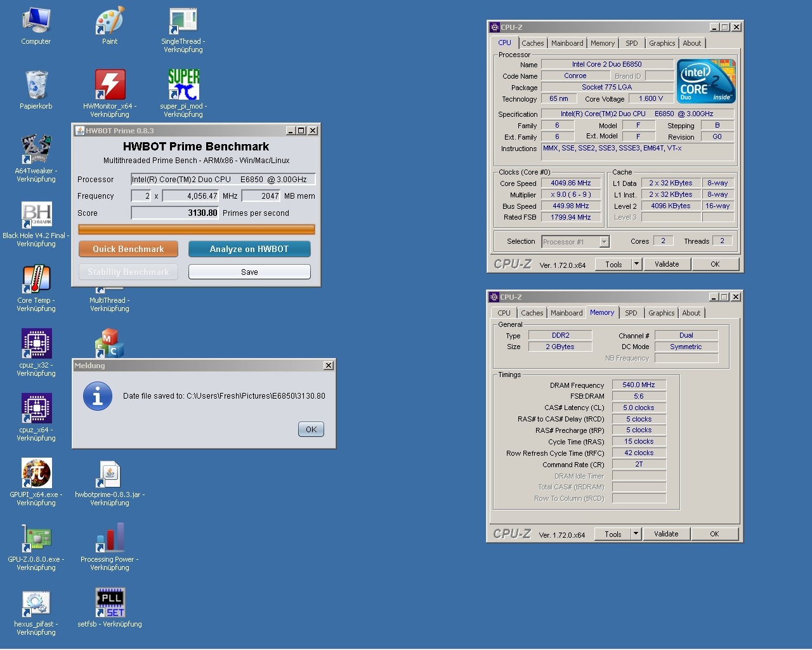This screenshot has height=650, width=812.
Task: Switch to Caches tab in top CPU-Z
Action: pyautogui.click(x=533, y=43)
